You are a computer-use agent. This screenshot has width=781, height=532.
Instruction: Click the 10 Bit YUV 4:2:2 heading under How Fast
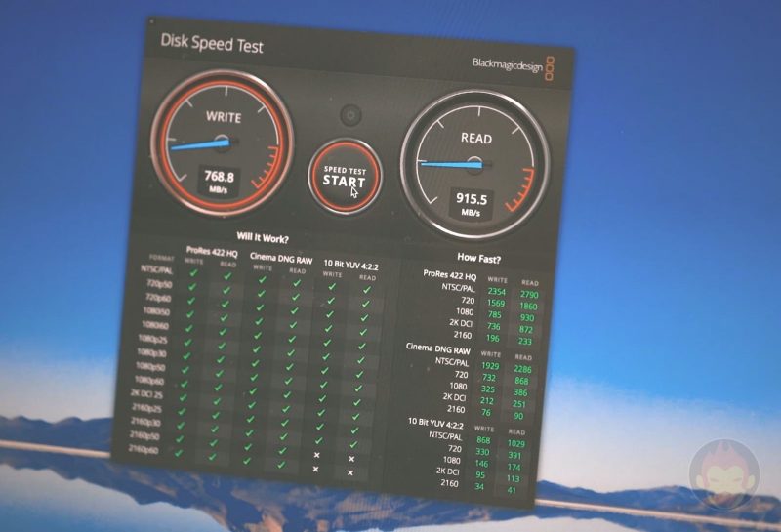coord(435,424)
